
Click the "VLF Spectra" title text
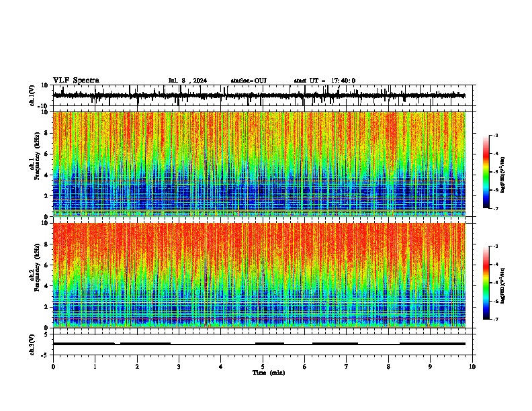point(76,81)
